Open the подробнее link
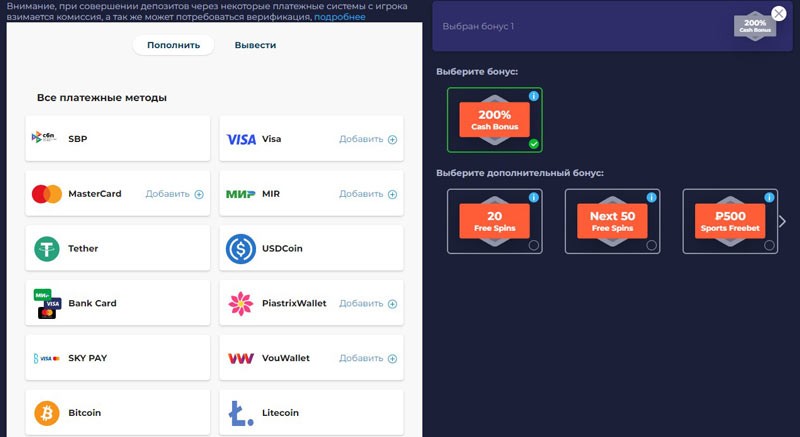Image resolution: width=800 pixels, height=437 pixels. click(339, 18)
